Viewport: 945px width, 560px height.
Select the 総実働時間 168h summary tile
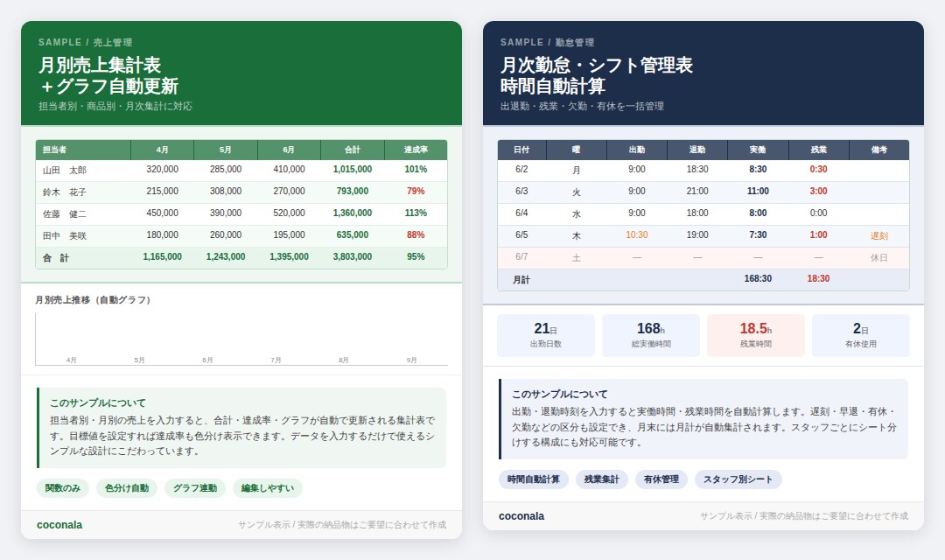click(x=651, y=335)
